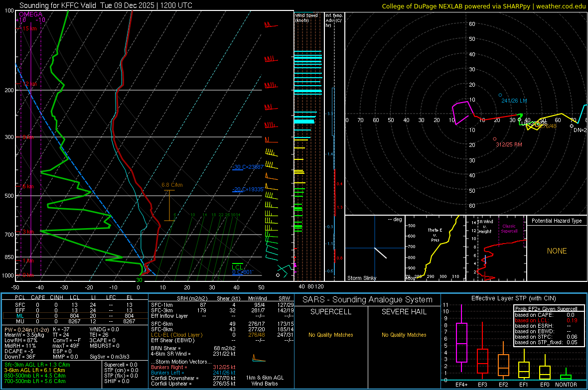This screenshot has height=390, width=588.
Task: Click the 700-500mb LR value
Action: coord(35,381)
